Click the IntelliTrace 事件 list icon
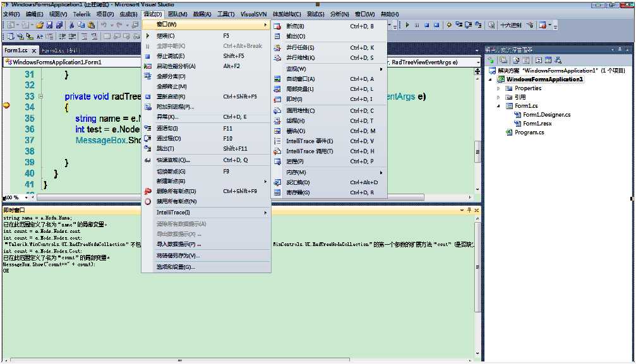This screenshot has height=364, width=636. pyautogui.click(x=277, y=141)
